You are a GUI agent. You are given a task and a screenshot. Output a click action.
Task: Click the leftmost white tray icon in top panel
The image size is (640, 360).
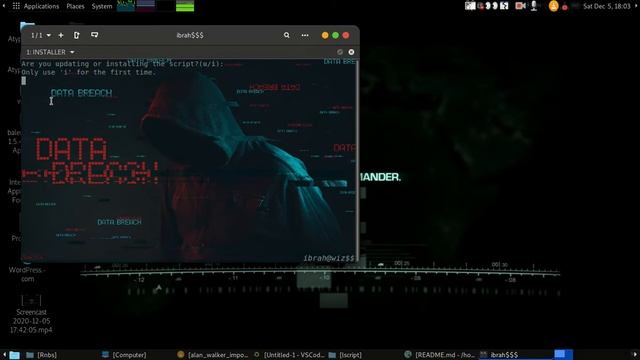click(x=470, y=6)
